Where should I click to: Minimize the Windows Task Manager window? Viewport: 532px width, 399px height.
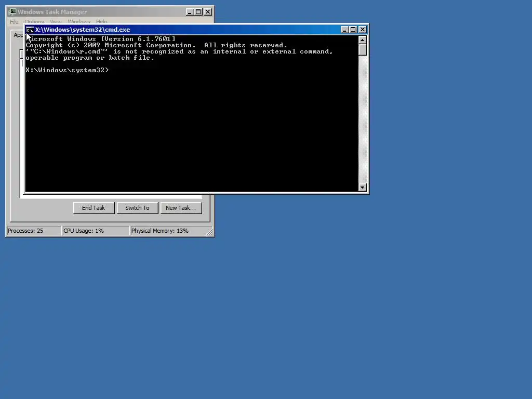click(x=190, y=12)
